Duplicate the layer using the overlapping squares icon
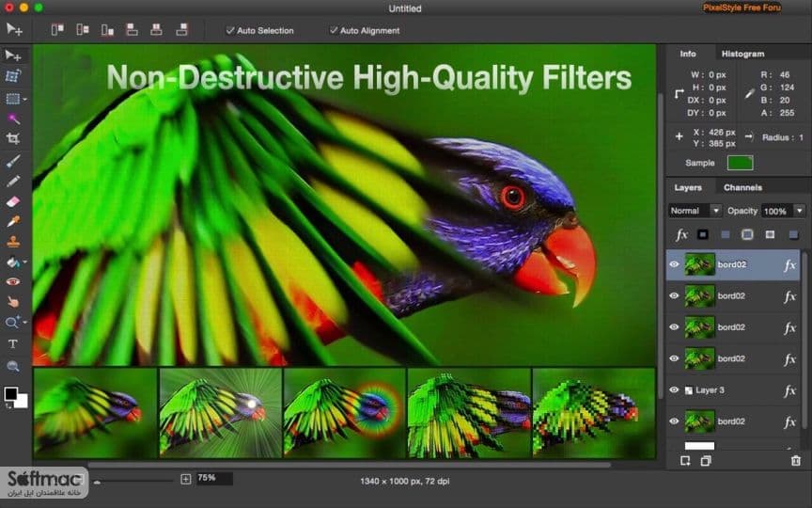 coord(706,461)
